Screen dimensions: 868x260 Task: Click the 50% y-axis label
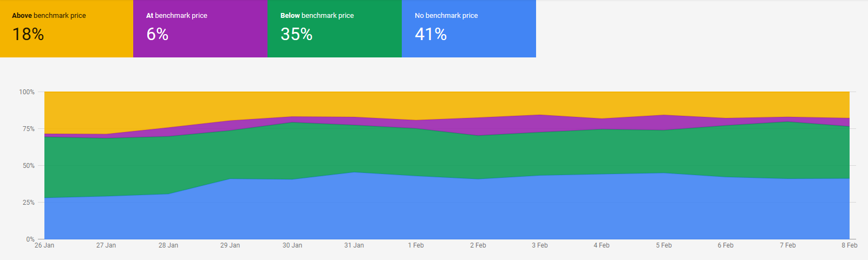click(x=29, y=166)
